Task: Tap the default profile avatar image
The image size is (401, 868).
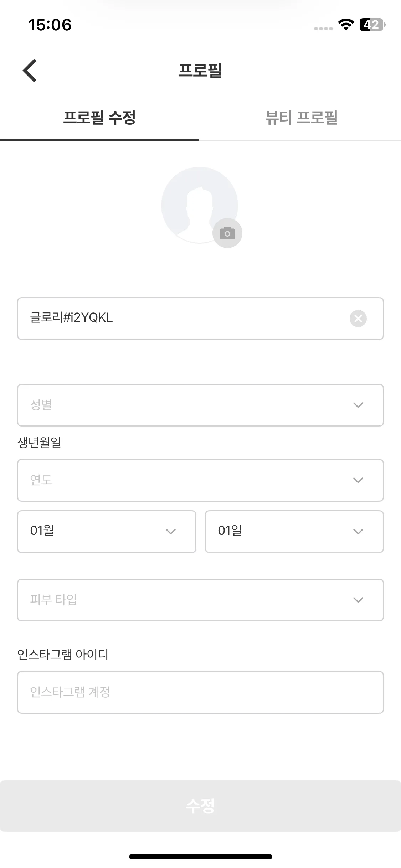Action: tap(200, 205)
